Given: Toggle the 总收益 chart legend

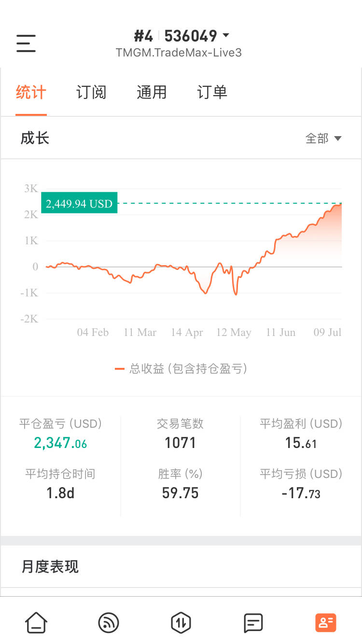Looking at the screenshot, I should (x=181, y=369).
